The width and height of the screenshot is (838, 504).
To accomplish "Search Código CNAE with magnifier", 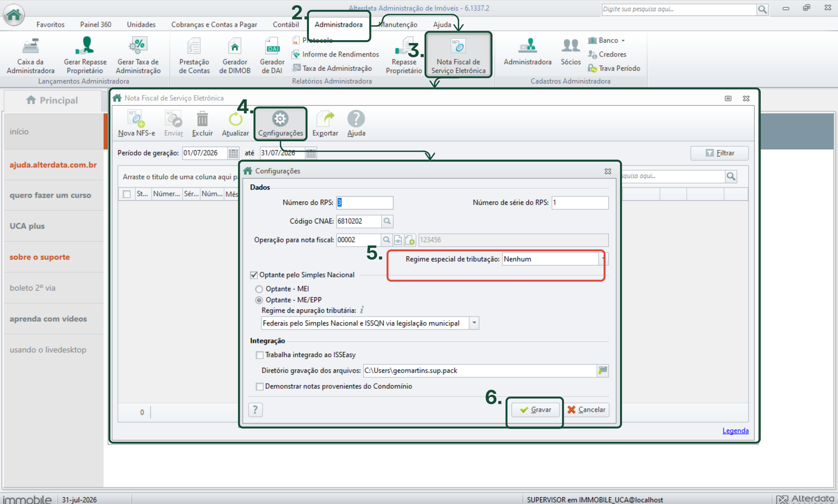I will coord(387,222).
